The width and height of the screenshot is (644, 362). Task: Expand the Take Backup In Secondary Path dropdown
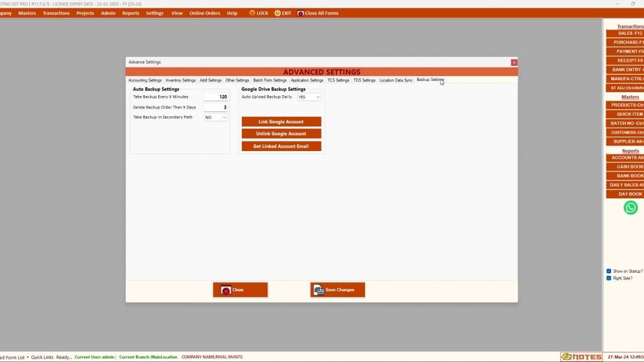click(224, 117)
